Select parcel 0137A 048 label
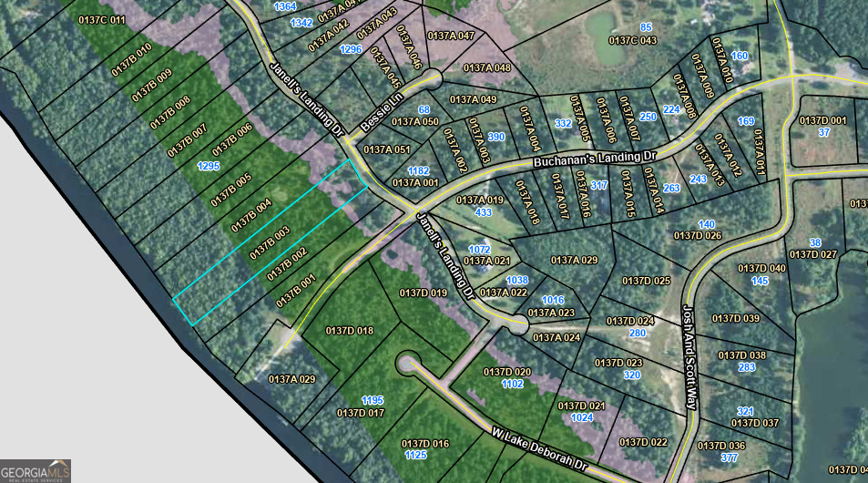This screenshot has width=868, height=483. click(x=487, y=67)
